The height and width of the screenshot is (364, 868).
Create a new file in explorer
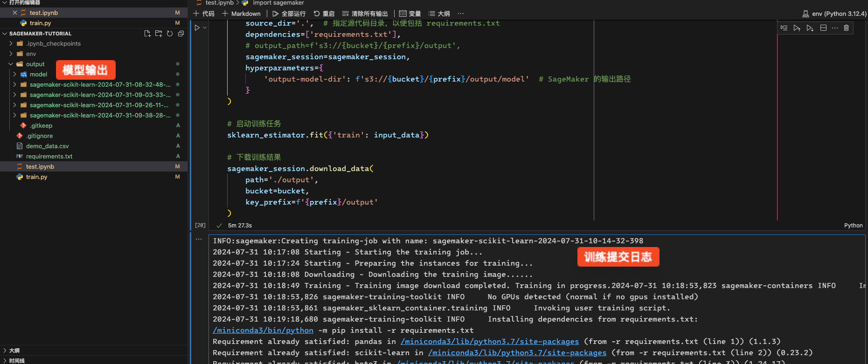147,34
